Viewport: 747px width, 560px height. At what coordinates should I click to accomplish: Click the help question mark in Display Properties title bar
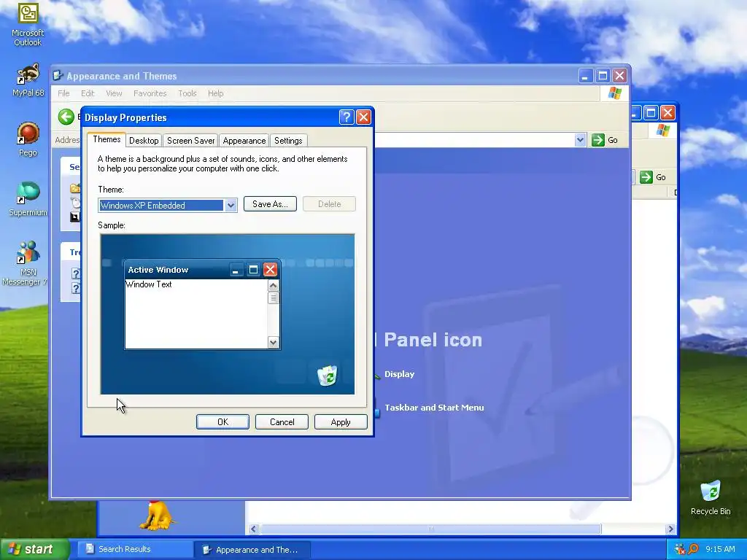(347, 117)
